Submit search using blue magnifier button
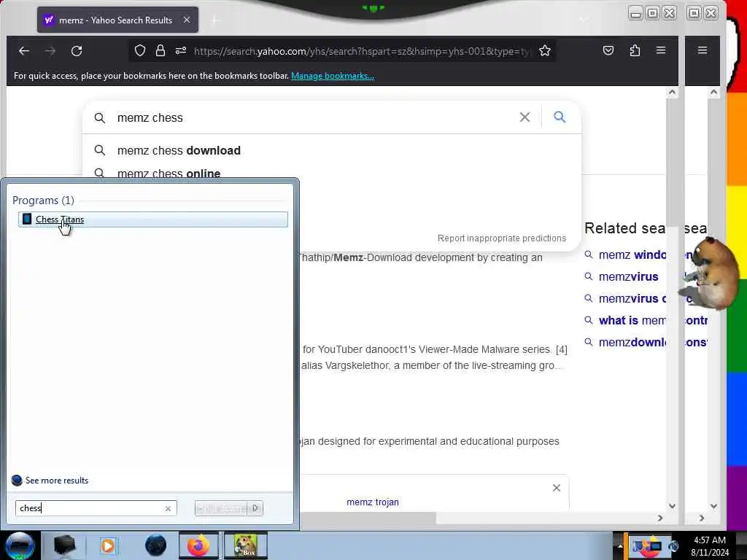The image size is (747, 560). point(560,117)
